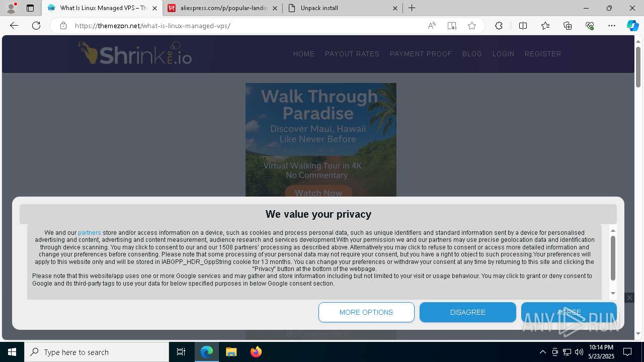Open Firefox from taskbar
This screenshot has height=362, width=644.
point(256,352)
